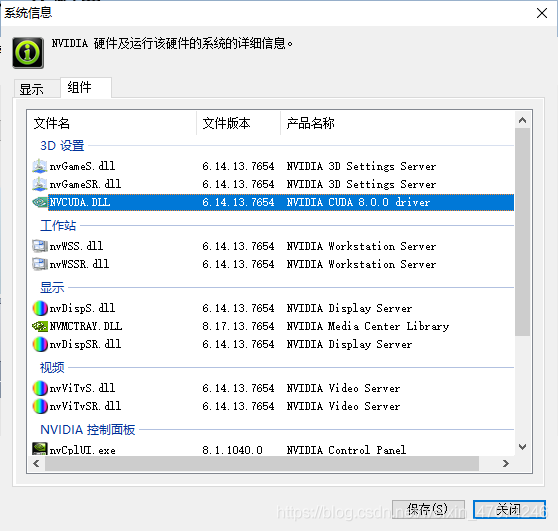The image size is (558, 531).
Task: Click the NVCUDA.DLL NVIDIA eye icon
Action: coord(40,202)
